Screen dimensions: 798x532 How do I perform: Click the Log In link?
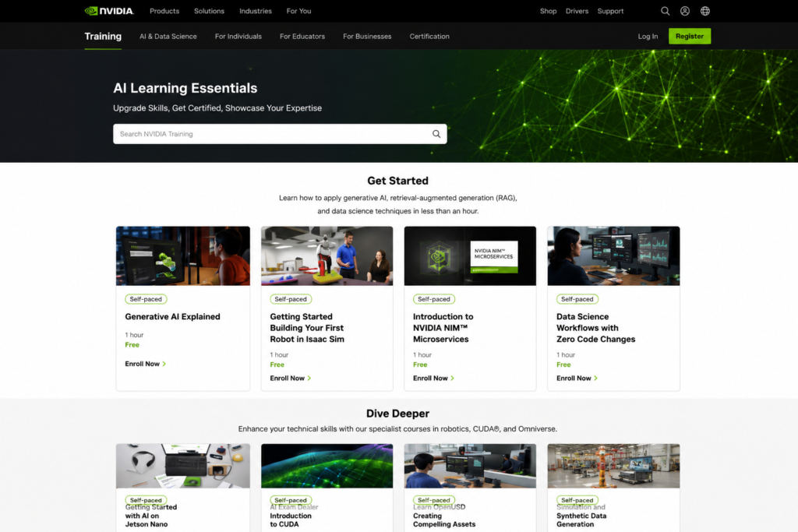(x=648, y=36)
